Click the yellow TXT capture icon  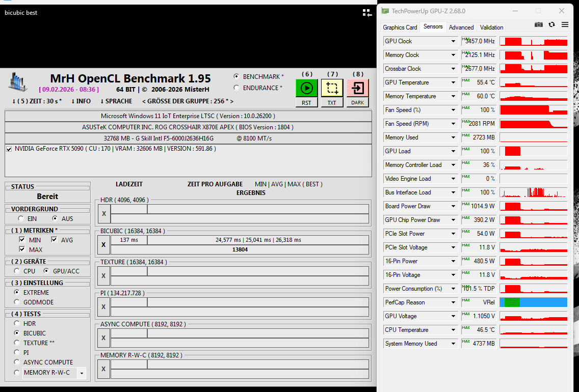332,88
